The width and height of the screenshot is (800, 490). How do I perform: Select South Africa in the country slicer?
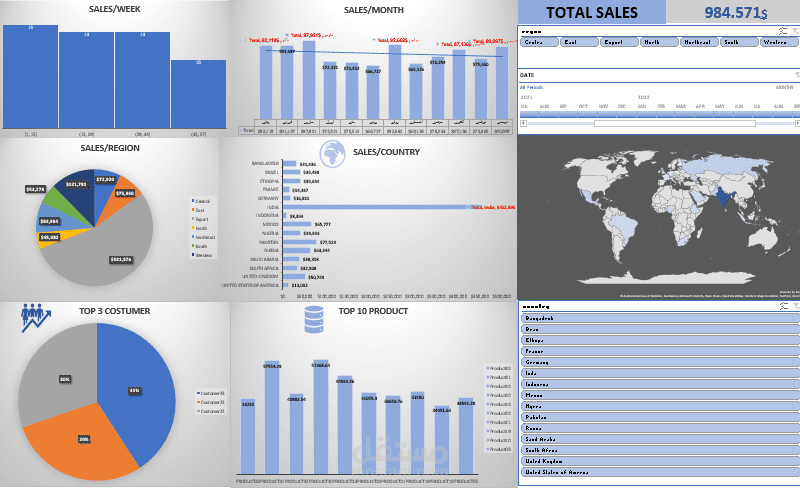pos(660,450)
